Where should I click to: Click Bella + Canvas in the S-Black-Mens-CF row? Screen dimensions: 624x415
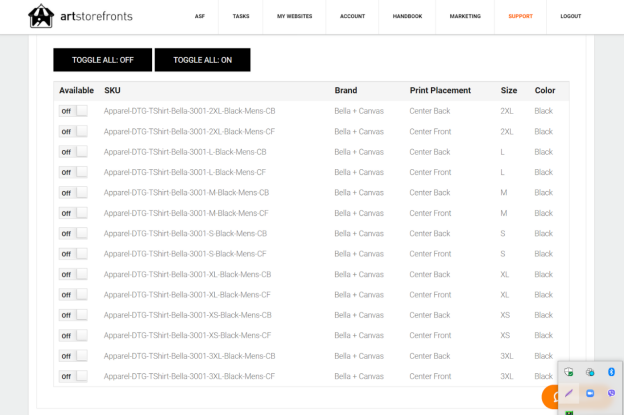coord(359,254)
